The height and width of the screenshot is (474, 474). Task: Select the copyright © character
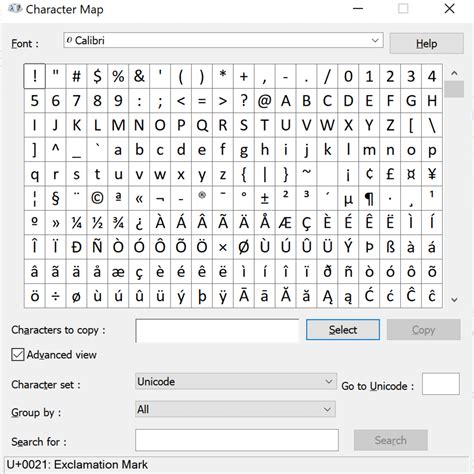(97, 198)
